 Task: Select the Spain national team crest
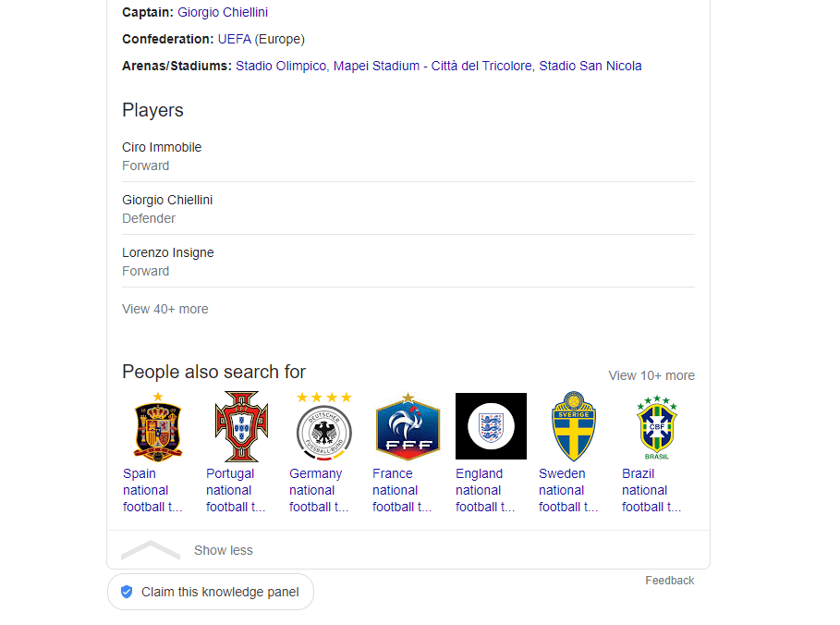(x=157, y=427)
